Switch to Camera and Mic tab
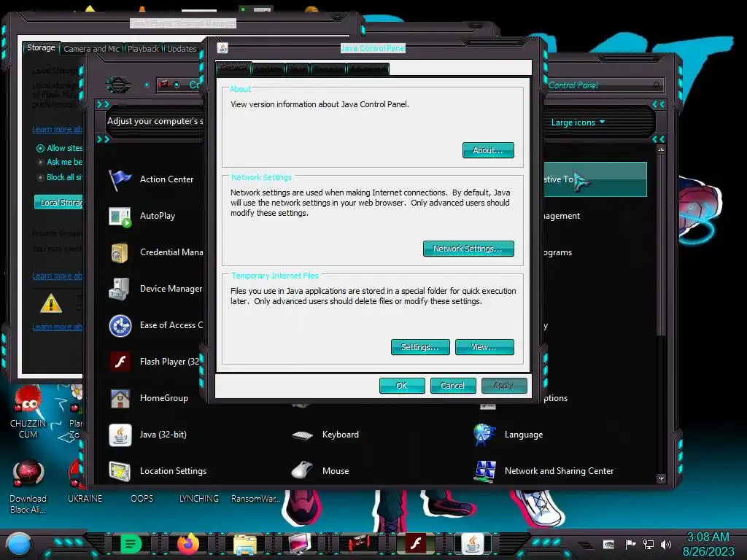This screenshot has width=747, height=560. pos(91,49)
